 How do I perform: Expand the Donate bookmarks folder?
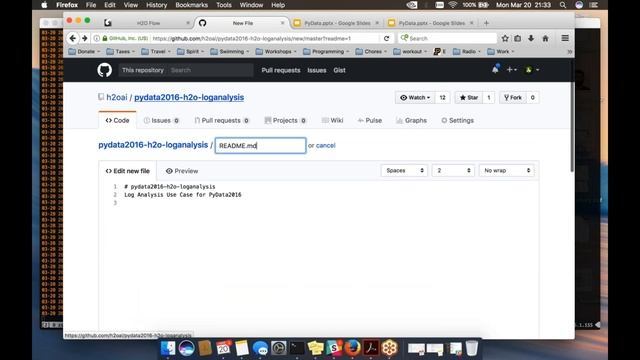click(84, 51)
